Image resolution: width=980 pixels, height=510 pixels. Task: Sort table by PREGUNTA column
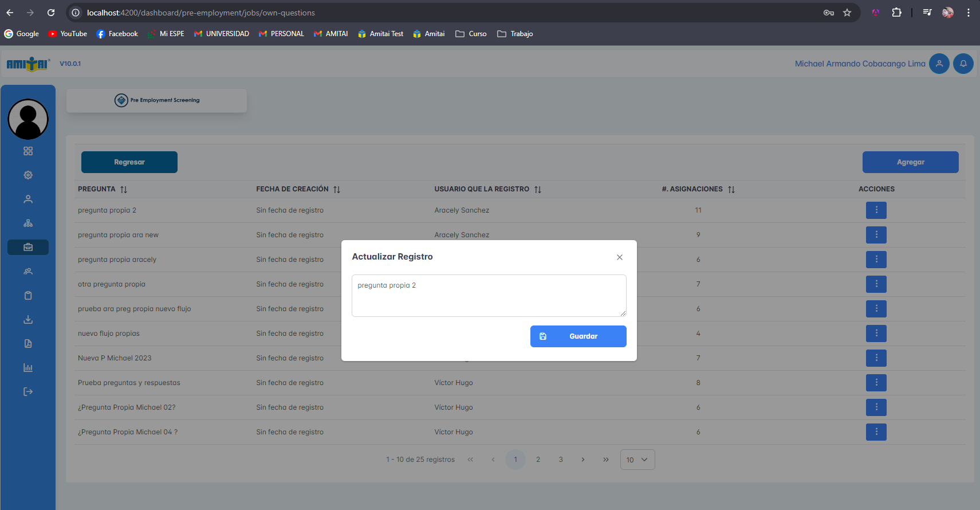click(124, 189)
